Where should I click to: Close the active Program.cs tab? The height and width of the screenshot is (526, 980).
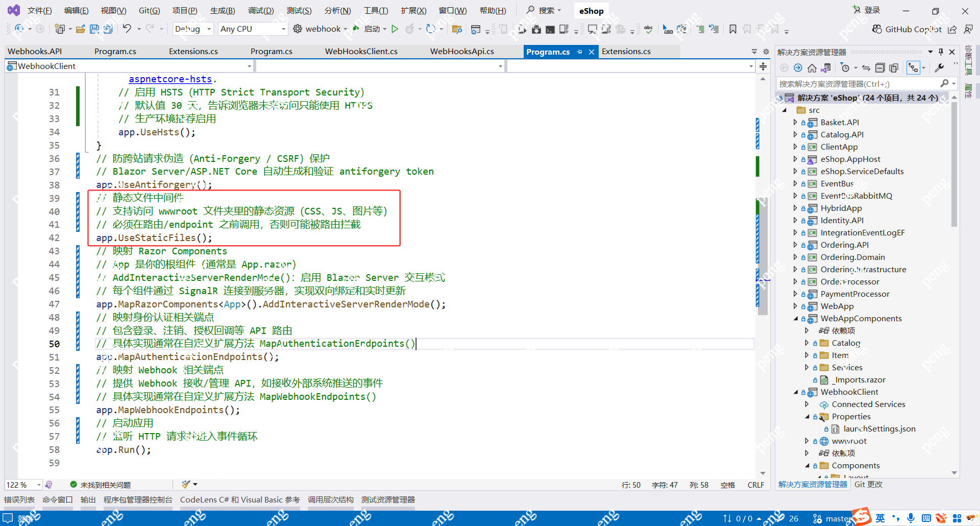pos(592,52)
